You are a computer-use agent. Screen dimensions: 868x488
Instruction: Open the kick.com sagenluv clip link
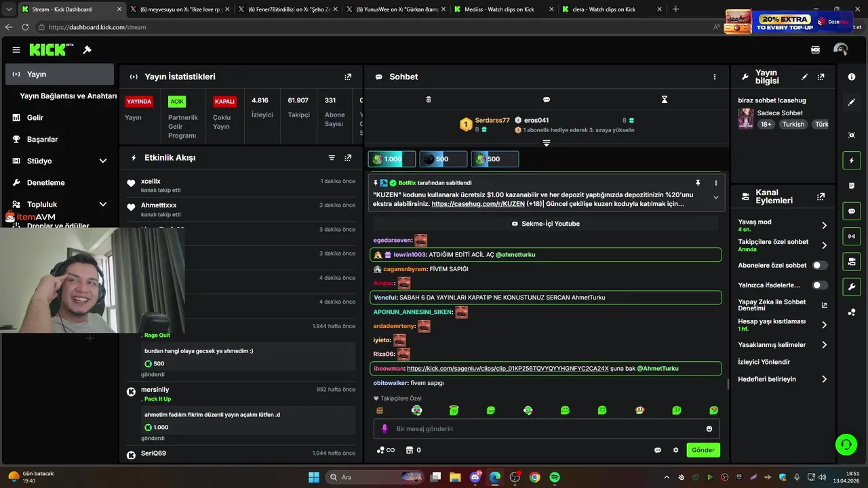coord(508,368)
